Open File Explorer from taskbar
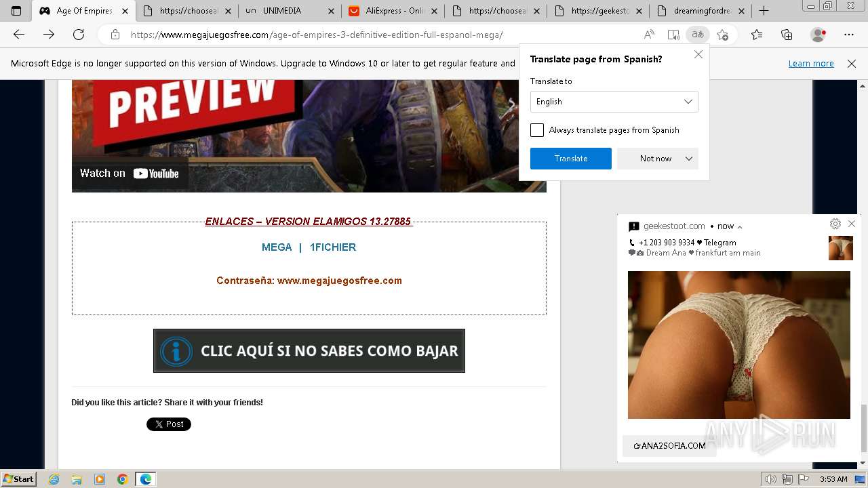 77,479
